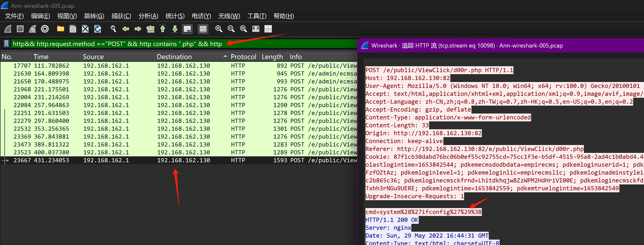Jump to the last packet arrow
The image size is (644, 245).
coord(175,29)
